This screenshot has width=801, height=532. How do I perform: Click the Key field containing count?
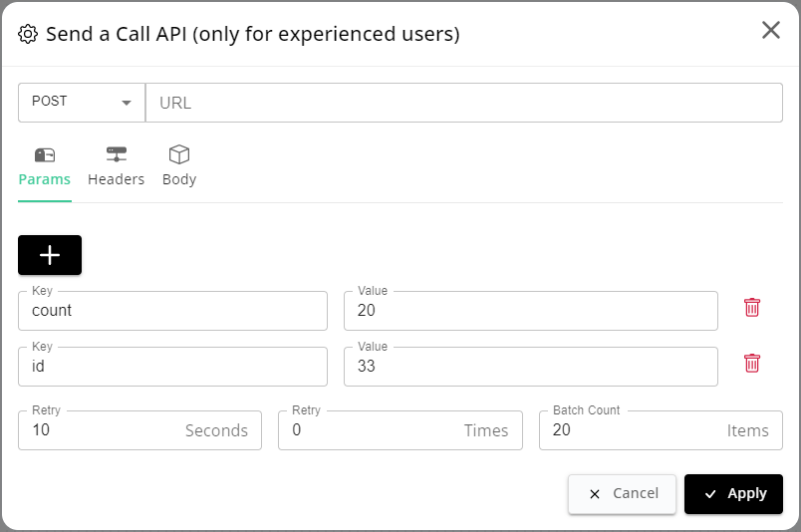(x=172, y=311)
